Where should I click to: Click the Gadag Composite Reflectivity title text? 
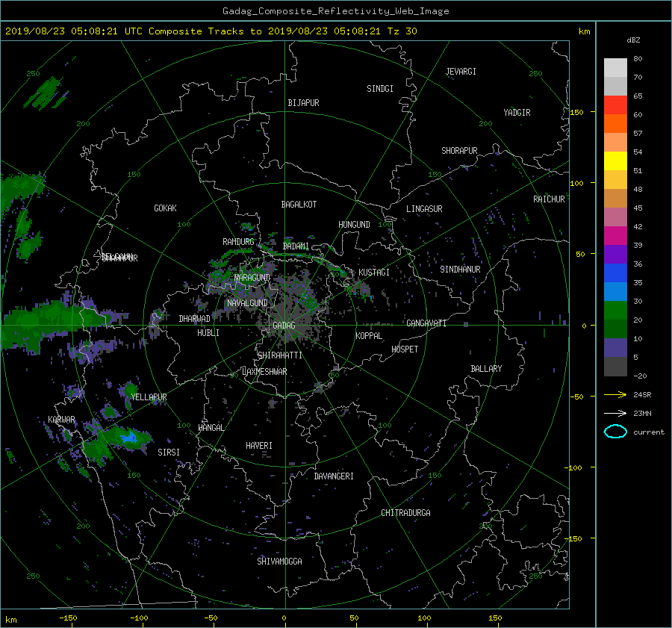(335, 11)
